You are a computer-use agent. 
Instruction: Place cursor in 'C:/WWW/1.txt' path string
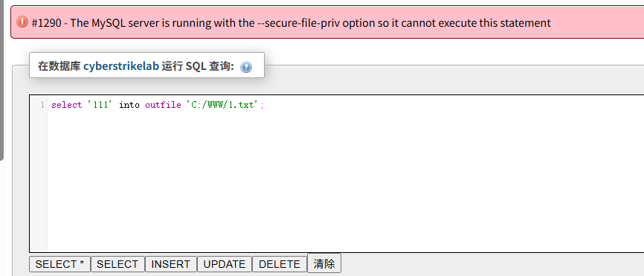pos(223,105)
